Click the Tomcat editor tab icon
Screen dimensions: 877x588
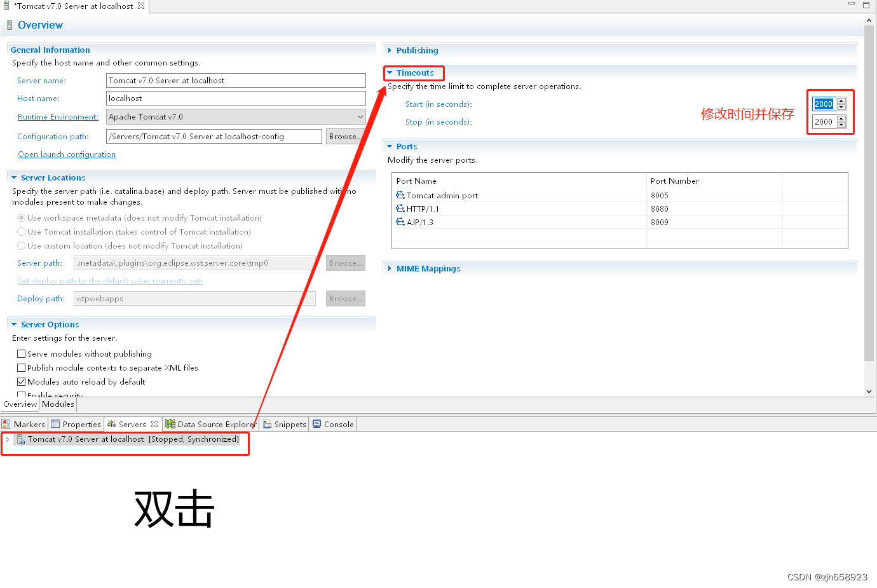[x=6, y=6]
